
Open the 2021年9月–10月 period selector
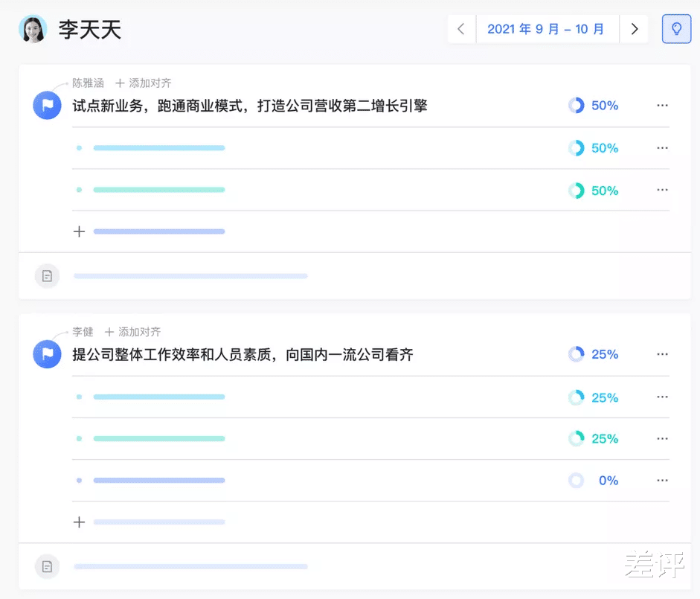[x=548, y=28]
